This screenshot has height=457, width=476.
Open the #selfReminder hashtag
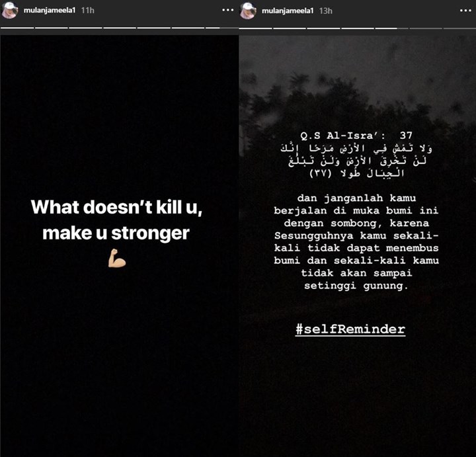[350, 329]
